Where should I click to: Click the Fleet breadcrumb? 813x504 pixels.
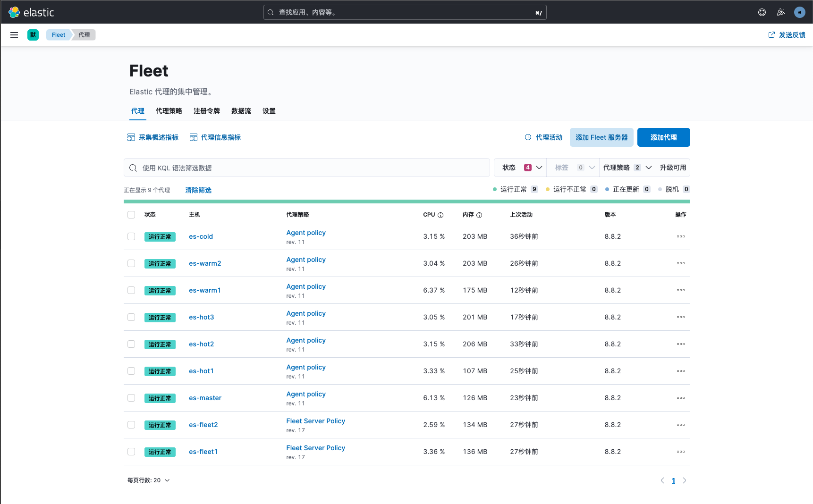(59, 35)
